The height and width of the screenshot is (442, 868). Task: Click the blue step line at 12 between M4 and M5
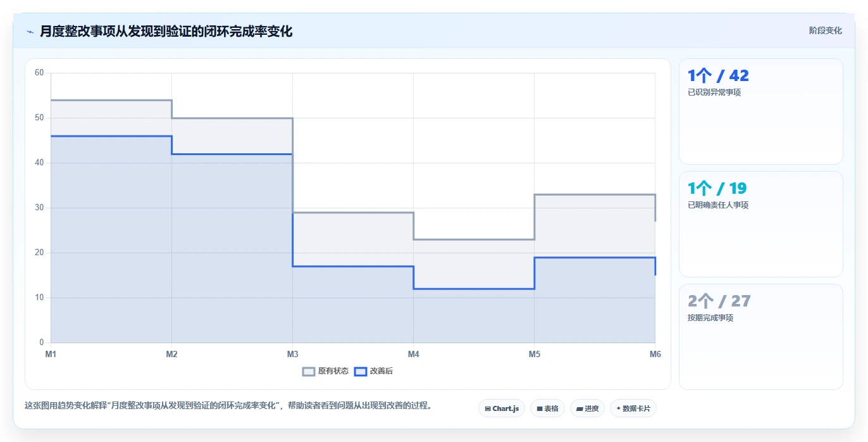tap(474, 289)
